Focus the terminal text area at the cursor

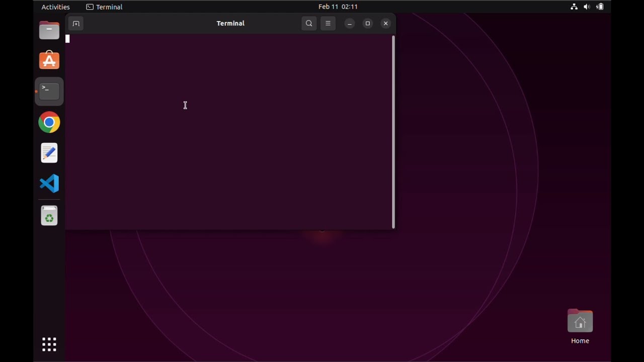67,39
